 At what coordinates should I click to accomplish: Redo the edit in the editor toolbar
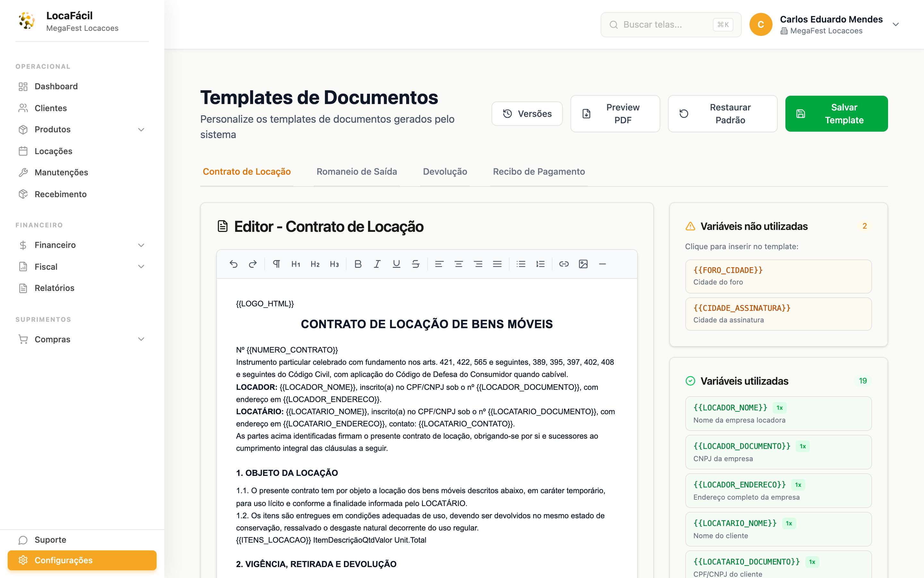(x=253, y=264)
